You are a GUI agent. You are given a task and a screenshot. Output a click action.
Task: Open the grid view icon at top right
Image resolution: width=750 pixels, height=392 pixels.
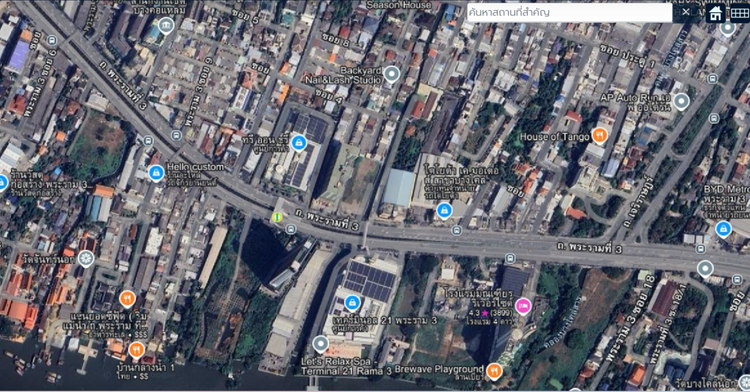(739, 13)
